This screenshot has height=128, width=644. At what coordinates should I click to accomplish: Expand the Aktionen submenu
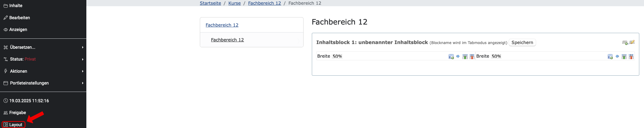(43, 71)
